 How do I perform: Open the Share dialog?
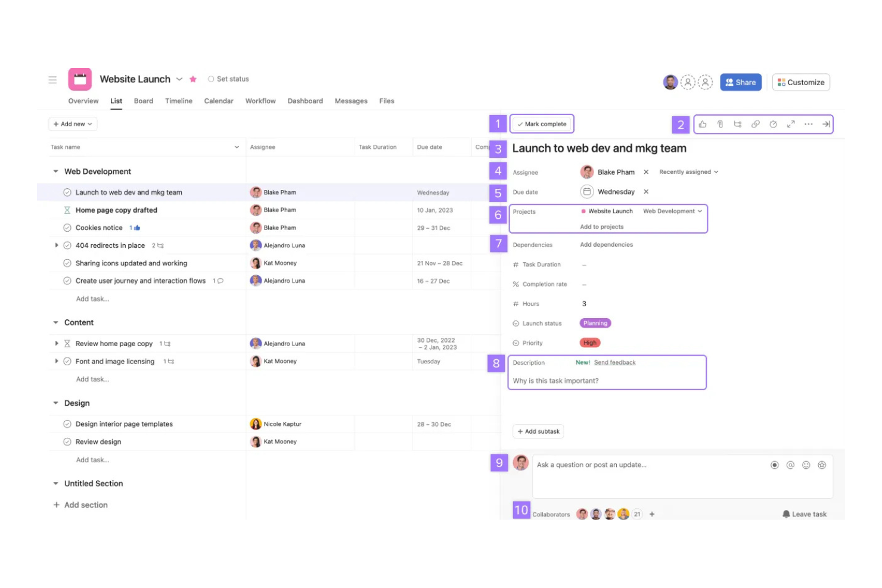pos(741,82)
